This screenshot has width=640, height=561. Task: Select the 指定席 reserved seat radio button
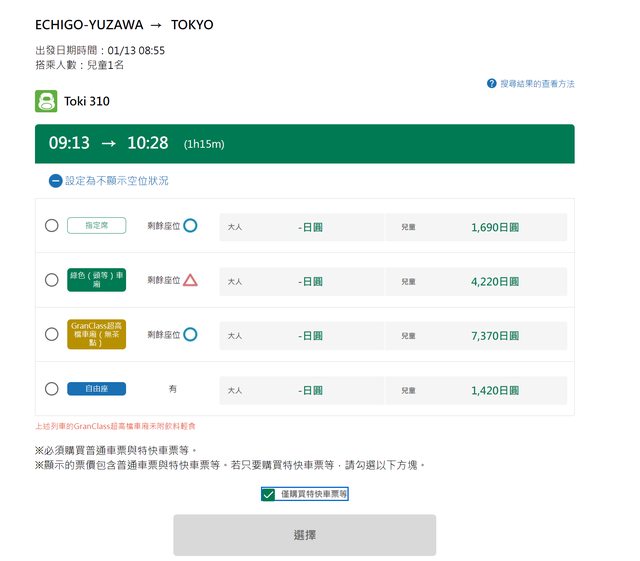click(x=52, y=226)
